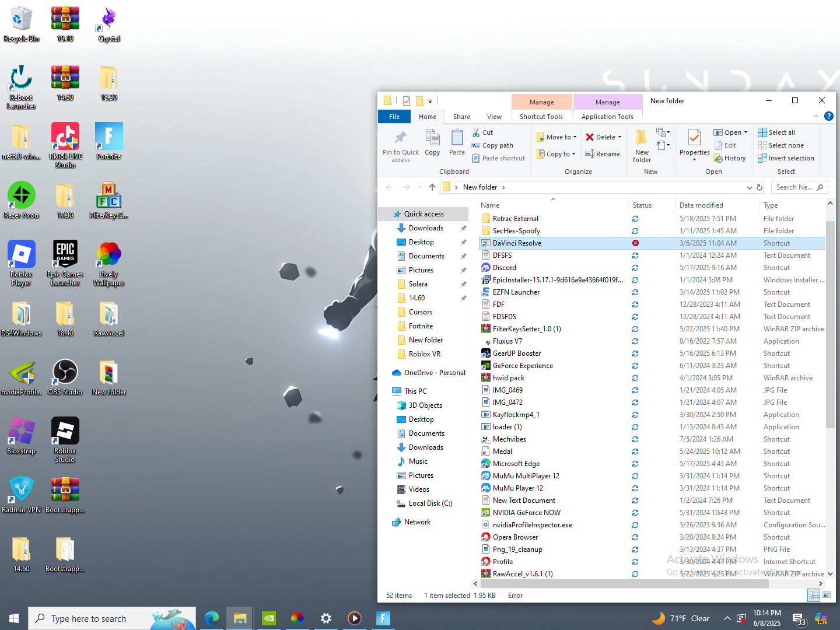Click the Paste clipboard icon

457,138
